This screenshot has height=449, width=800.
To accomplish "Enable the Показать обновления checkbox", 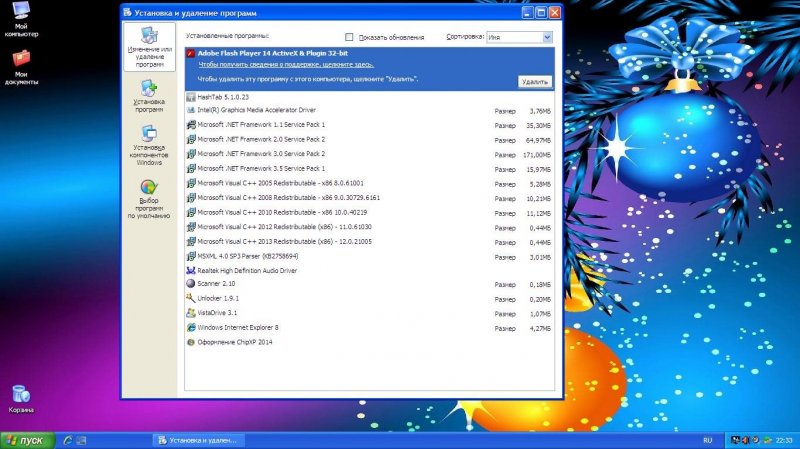I will click(349, 37).
